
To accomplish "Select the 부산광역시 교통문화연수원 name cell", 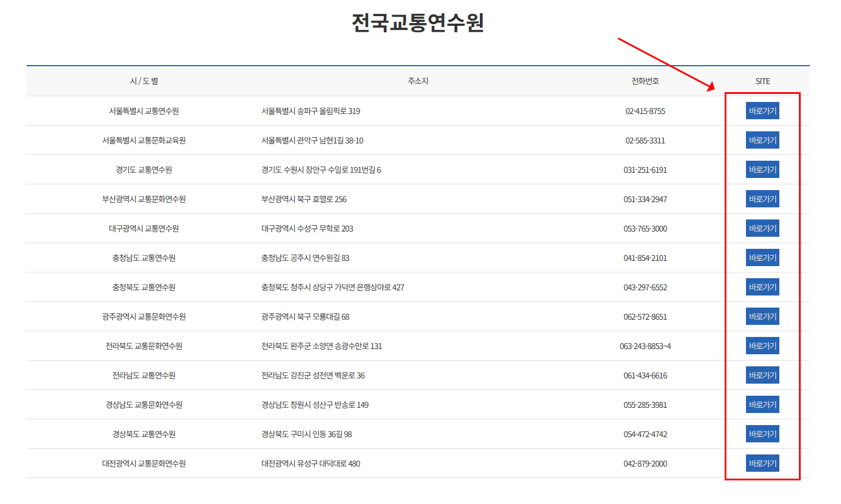I will pos(144,199).
